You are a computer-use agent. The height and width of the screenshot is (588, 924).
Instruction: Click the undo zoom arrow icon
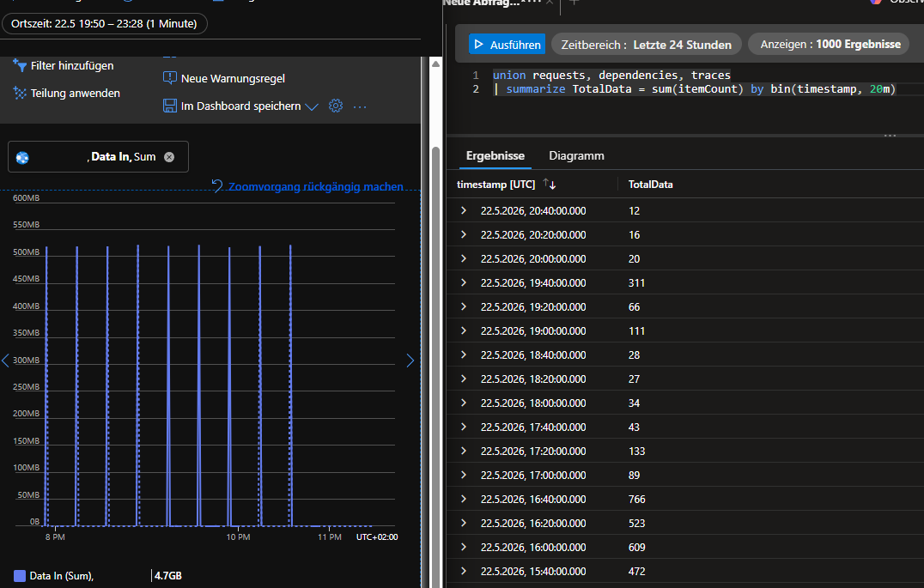click(217, 186)
